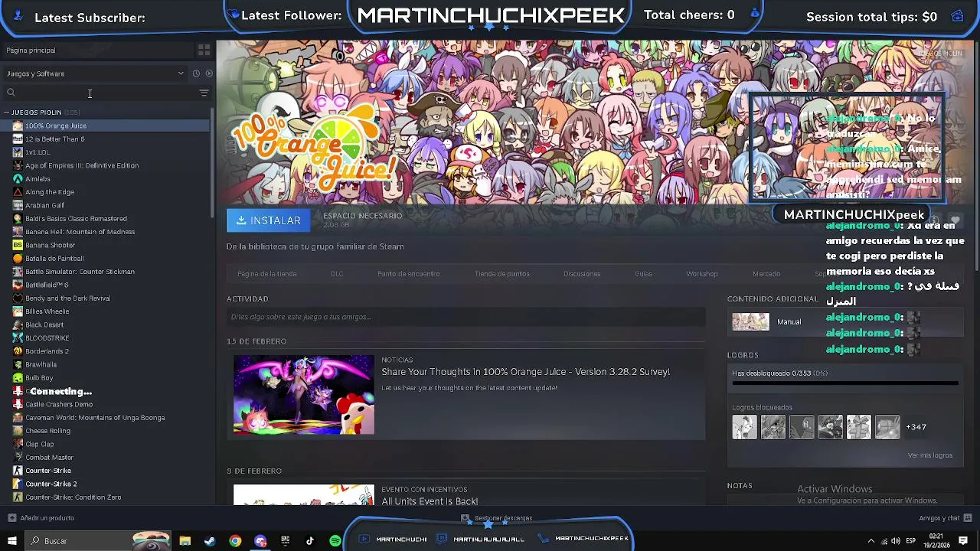Select Battle Simulator: Counter Stickman
The width and height of the screenshot is (980, 551).
point(80,272)
